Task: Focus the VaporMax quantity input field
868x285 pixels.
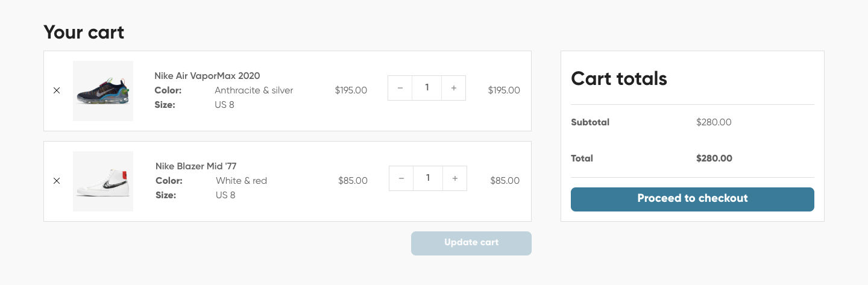Action: (x=427, y=88)
